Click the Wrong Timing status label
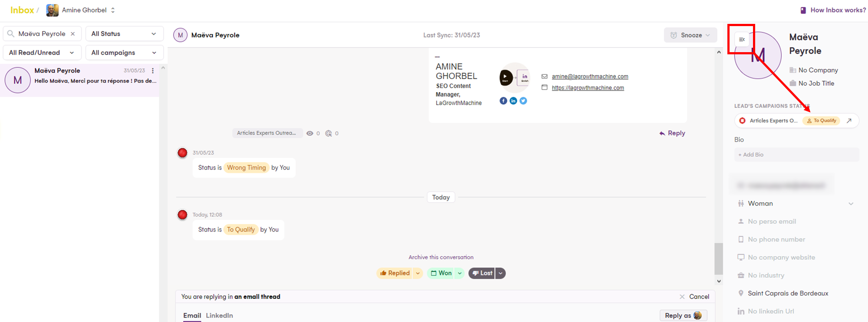The height and width of the screenshot is (322, 868). pyautogui.click(x=247, y=168)
